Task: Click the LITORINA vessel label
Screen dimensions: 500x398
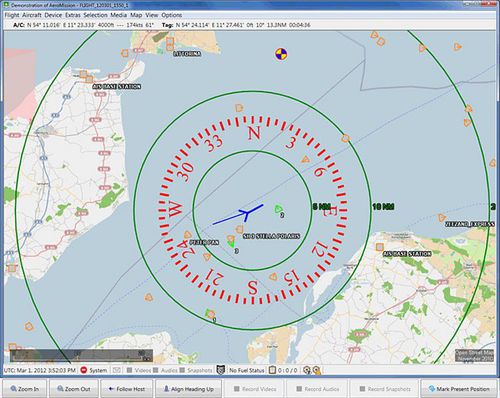Action: click(x=187, y=53)
